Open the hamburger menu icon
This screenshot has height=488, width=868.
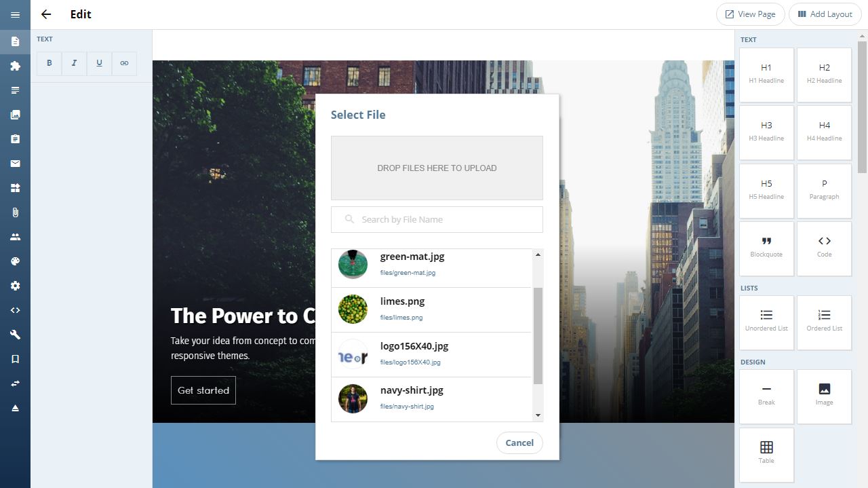(x=15, y=14)
